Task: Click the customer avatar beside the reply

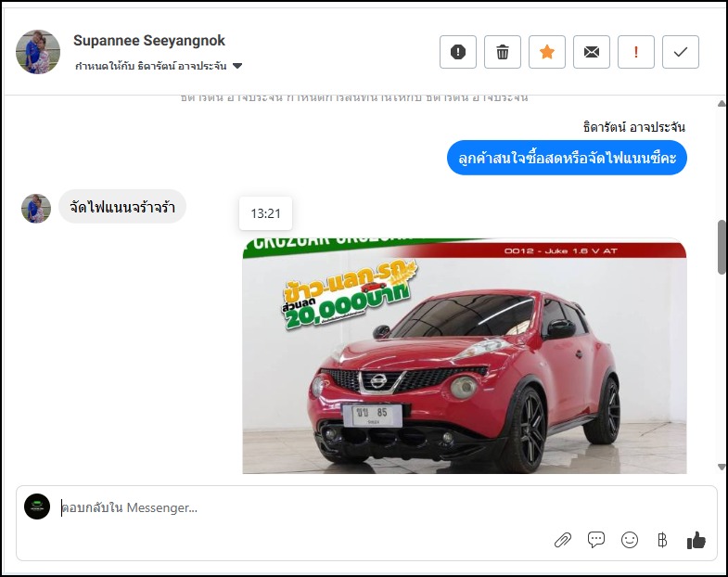Action: click(x=36, y=209)
